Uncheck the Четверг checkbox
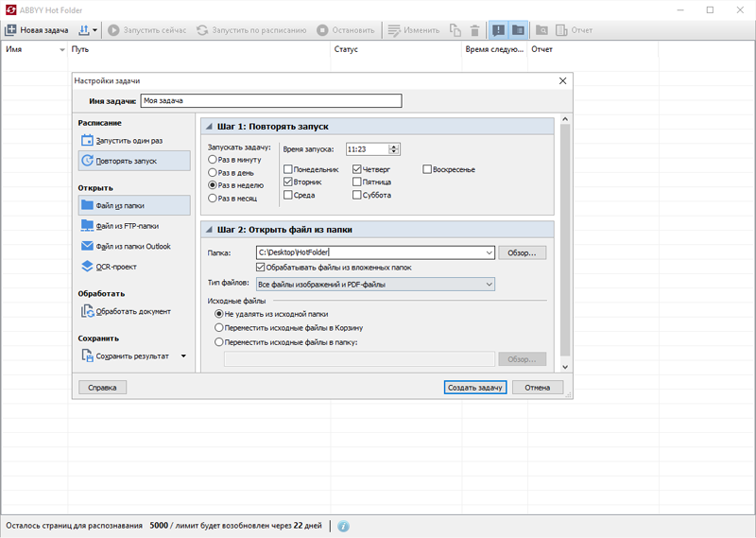Viewport: 756px width, 538px height. click(x=357, y=169)
